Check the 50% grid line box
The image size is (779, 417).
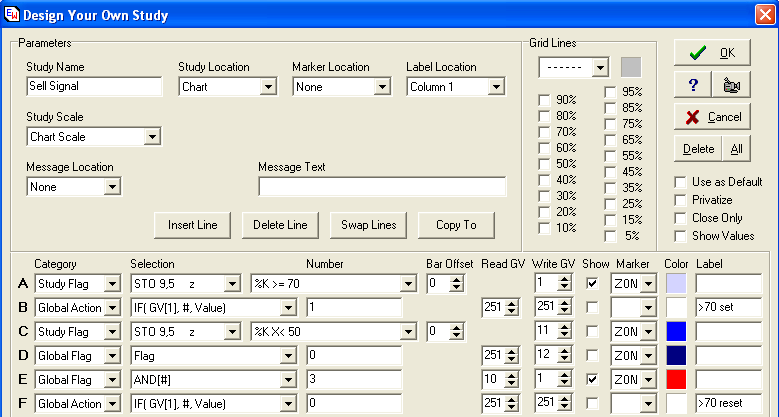[544, 164]
